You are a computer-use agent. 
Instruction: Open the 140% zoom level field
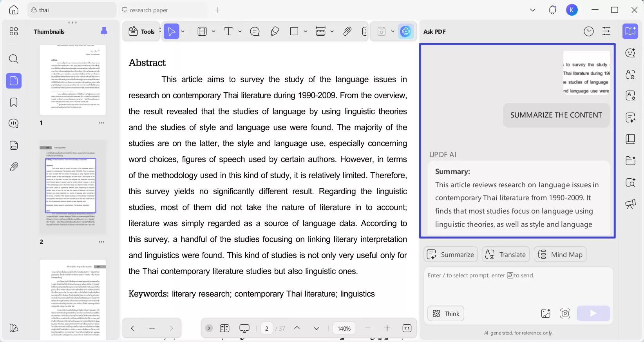(x=344, y=328)
